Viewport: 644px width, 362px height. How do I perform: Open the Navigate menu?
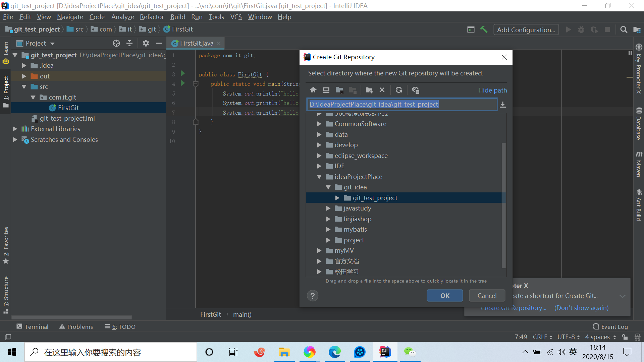click(x=70, y=17)
